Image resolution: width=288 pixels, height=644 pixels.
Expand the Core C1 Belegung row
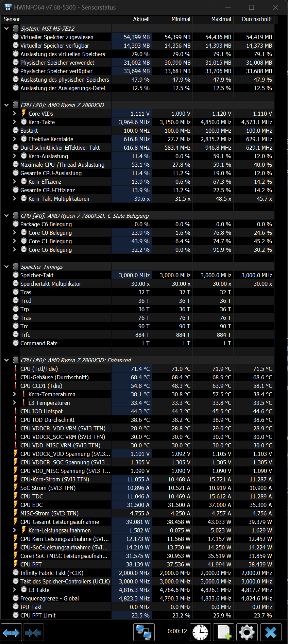[14, 241]
